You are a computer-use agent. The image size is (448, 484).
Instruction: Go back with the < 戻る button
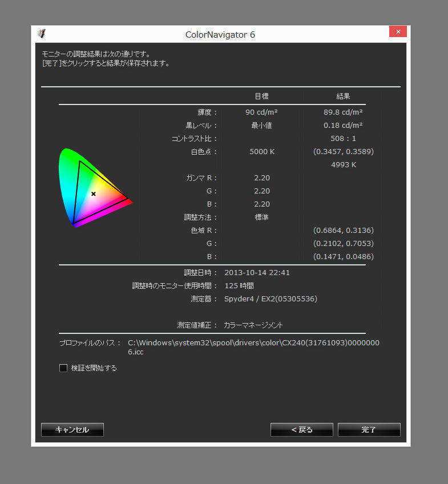coord(302,430)
